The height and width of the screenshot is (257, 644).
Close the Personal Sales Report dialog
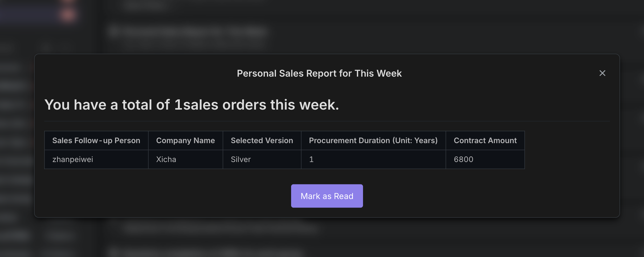[x=602, y=73]
